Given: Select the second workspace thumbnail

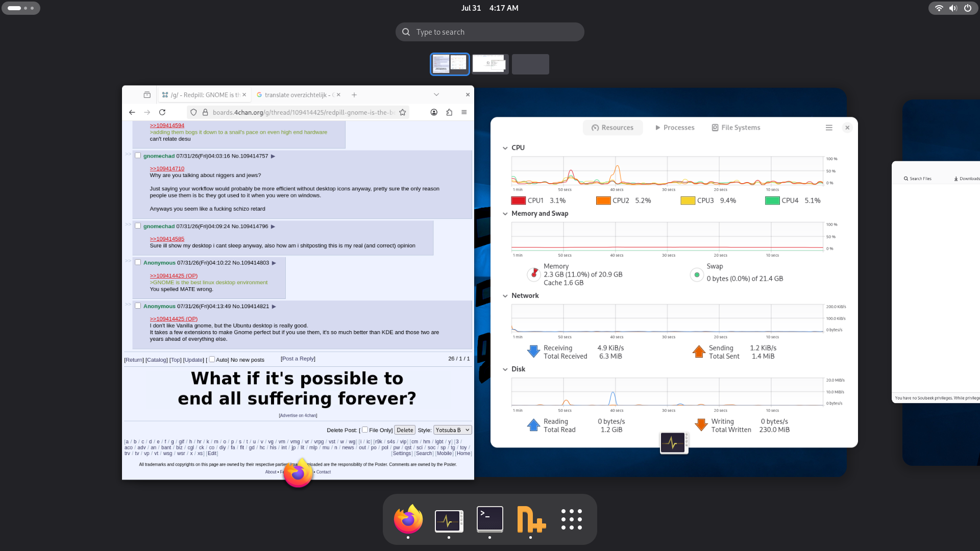Looking at the screenshot, I should point(490,64).
